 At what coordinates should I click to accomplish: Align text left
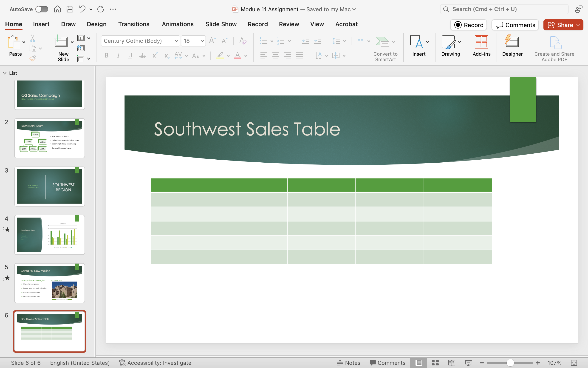pyautogui.click(x=264, y=55)
